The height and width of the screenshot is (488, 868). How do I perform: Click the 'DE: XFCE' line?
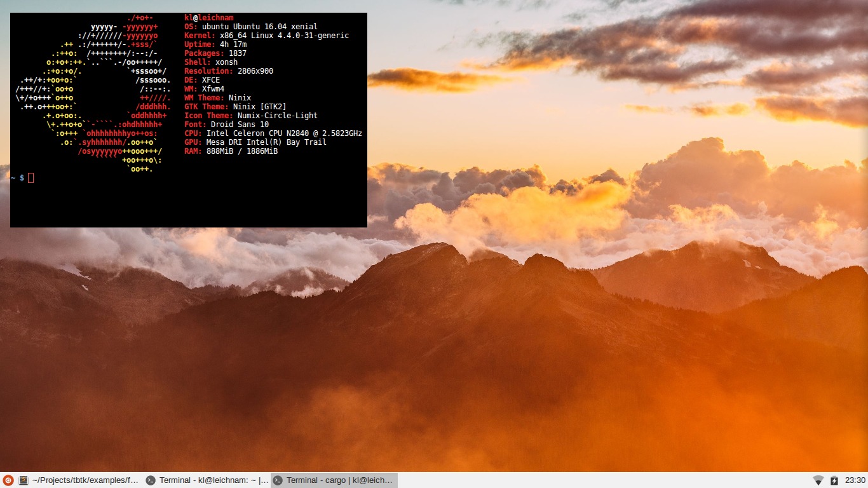(202, 80)
